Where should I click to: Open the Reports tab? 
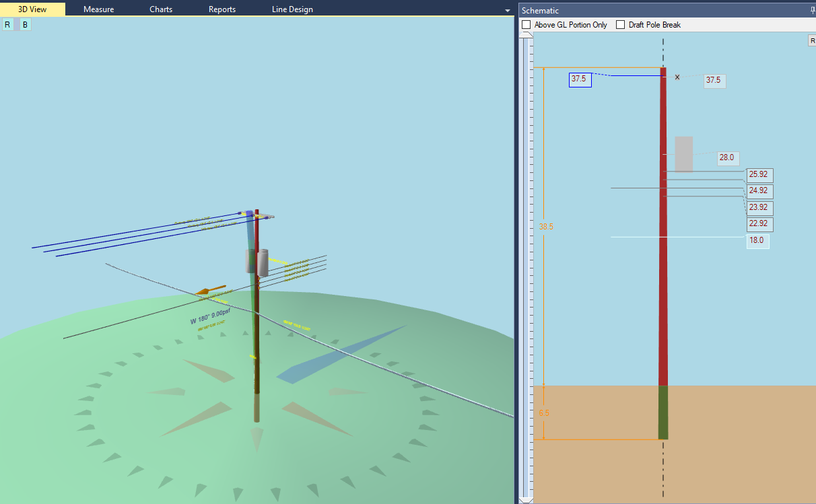coord(222,9)
